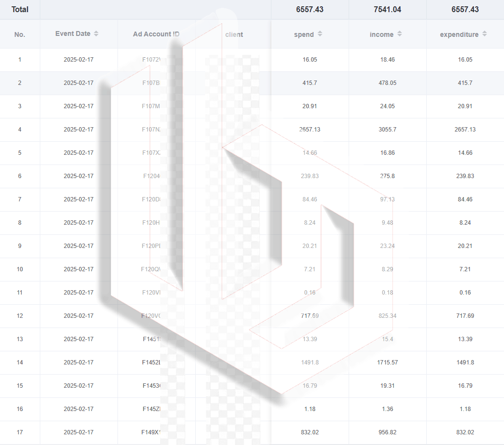Click expenditure value 84.46

[465, 199]
